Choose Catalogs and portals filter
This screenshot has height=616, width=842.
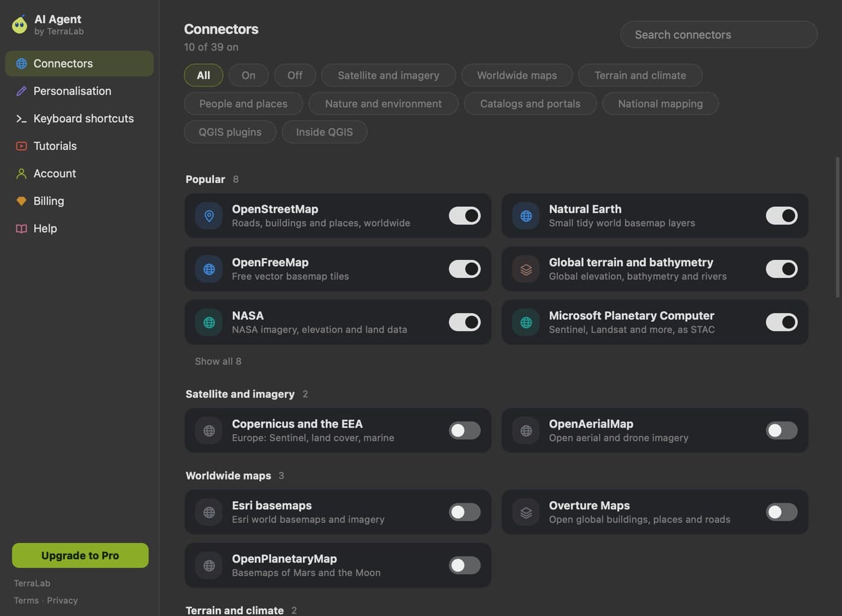point(530,103)
